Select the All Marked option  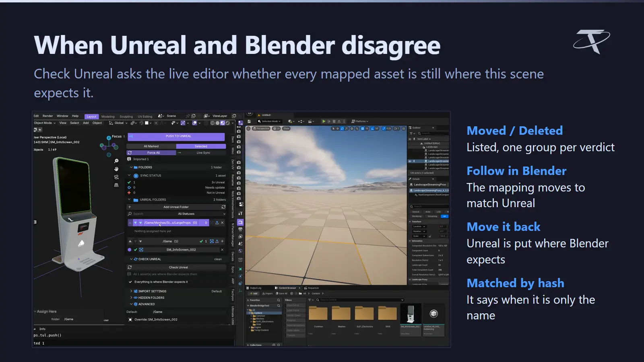[x=151, y=146]
